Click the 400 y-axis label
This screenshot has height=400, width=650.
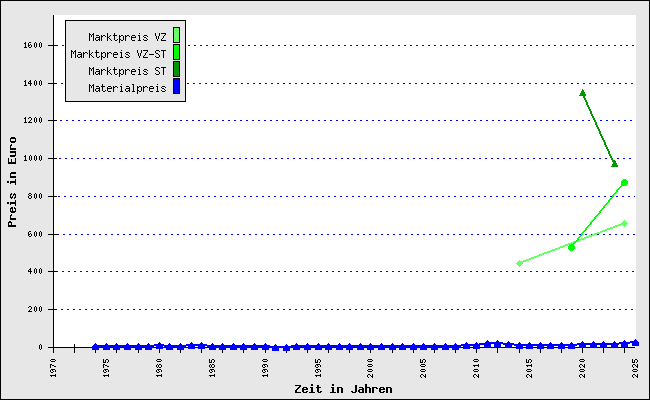[x=35, y=272]
